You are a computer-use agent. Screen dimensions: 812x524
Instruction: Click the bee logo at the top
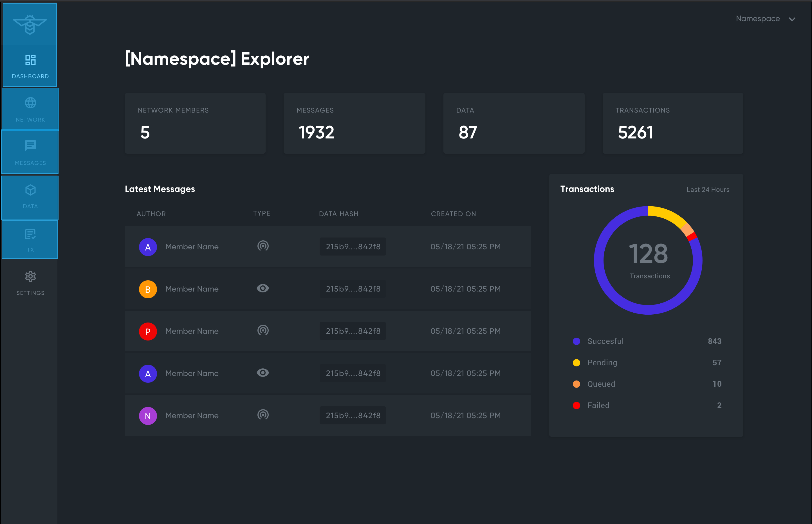tap(30, 24)
